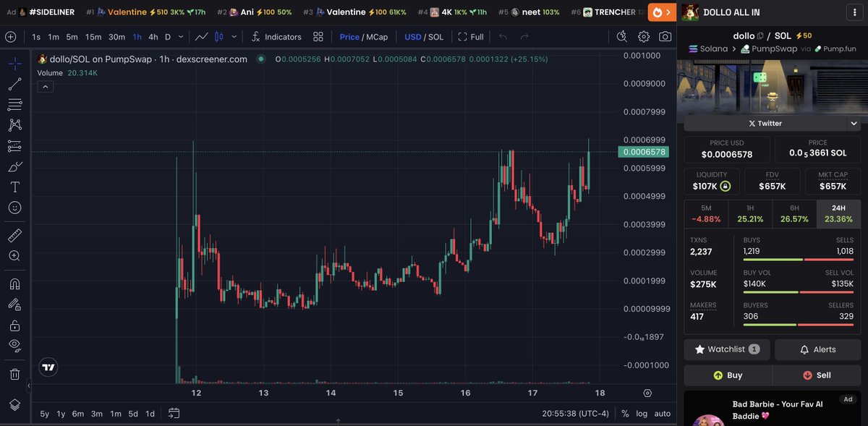Select the chart patterns tool
This screenshot has width=868, height=426.
(14, 126)
